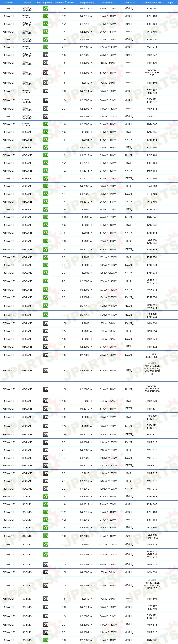The image size is (178, 644).
Task: Select diesel icon in Grand Scenic F9Q 872 row
Action: click(x=46, y=100)
